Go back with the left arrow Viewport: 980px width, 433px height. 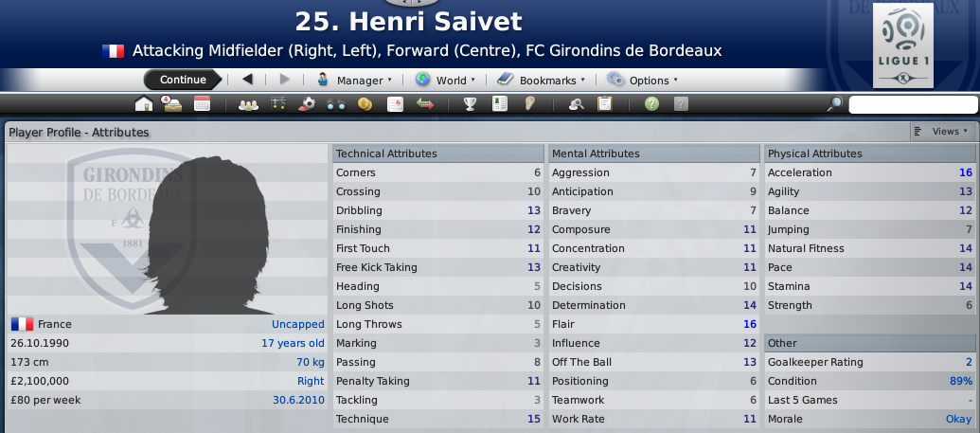pos(247,81)
